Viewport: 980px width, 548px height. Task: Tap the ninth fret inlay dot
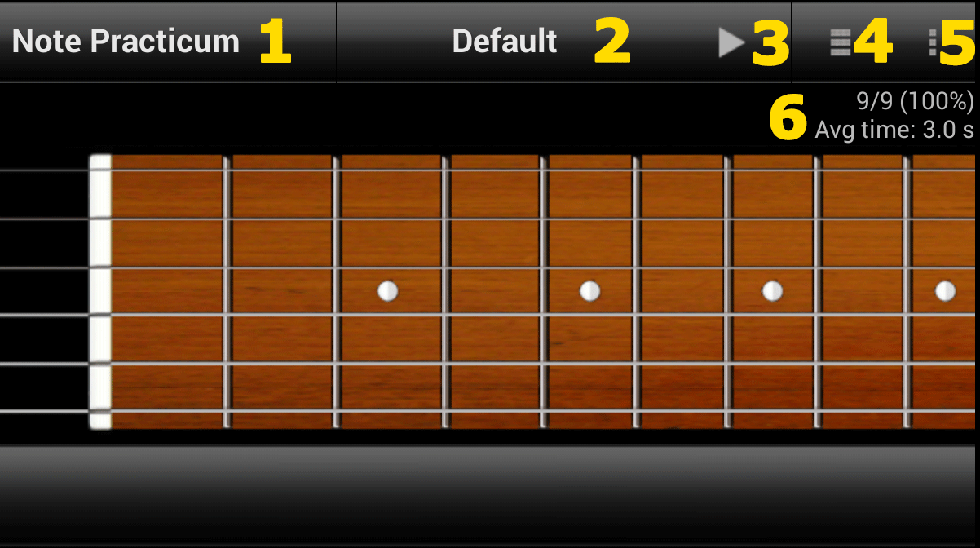945,291
